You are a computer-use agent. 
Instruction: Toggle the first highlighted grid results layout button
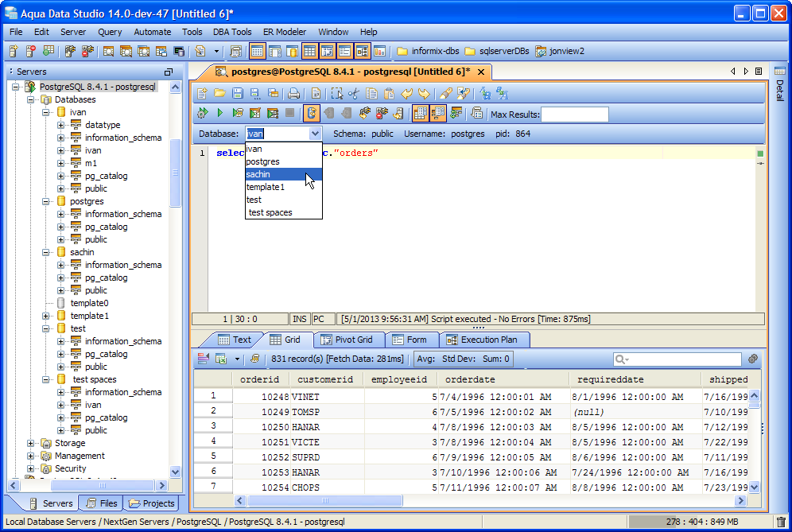(420, 113)
